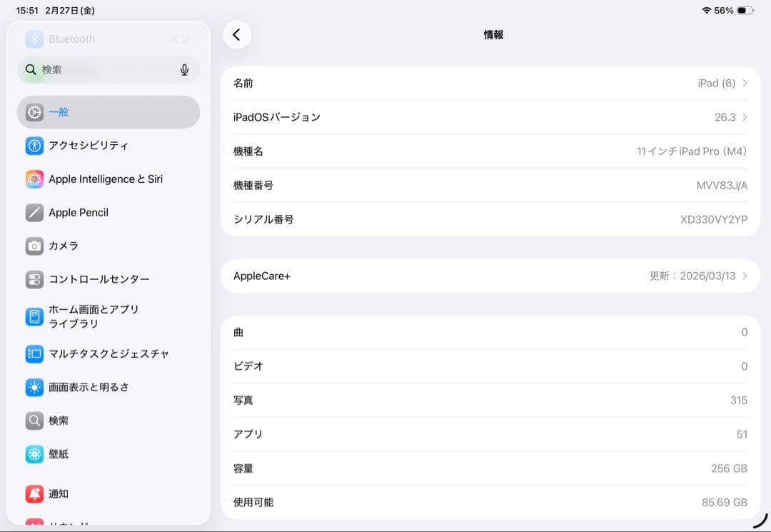Open マルチタスクとジェスチャ settings
The height and width of the screenshot is (532, 771).
click(x=109, y=354)
